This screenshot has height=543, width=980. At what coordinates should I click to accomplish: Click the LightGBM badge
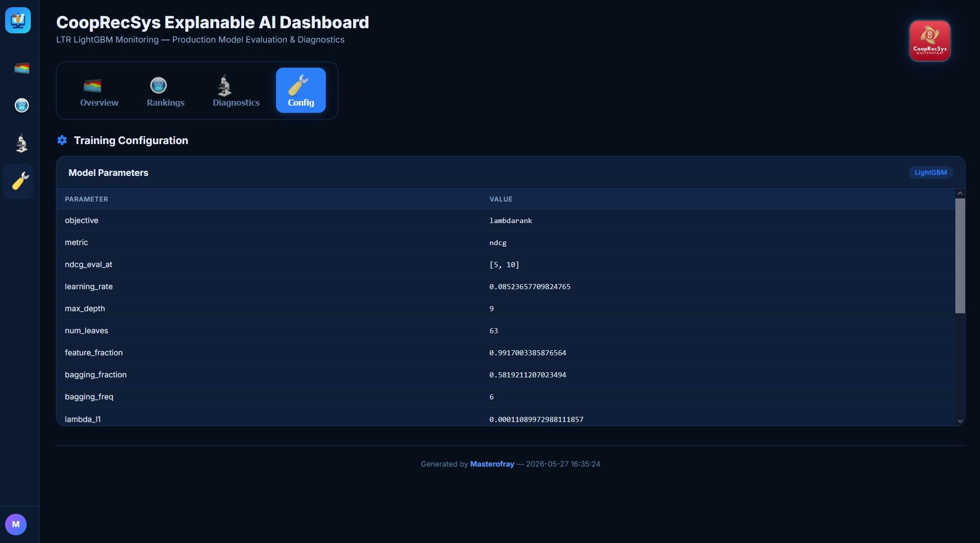931,172
